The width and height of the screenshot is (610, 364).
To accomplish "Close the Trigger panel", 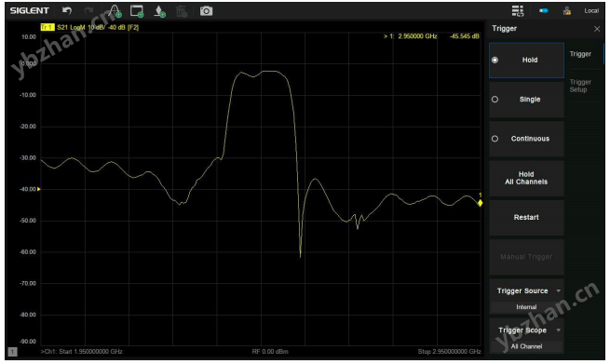I will (x=597, y=29).
